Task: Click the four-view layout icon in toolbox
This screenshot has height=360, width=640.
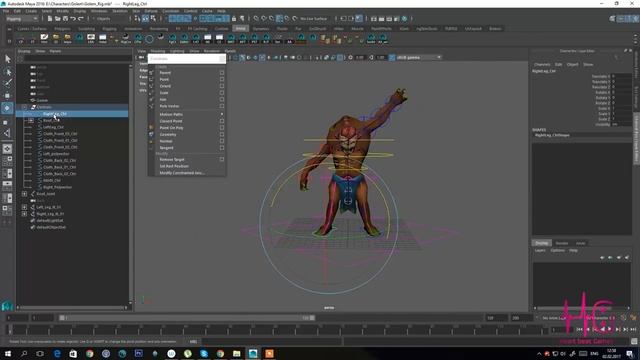Action: 7,161
